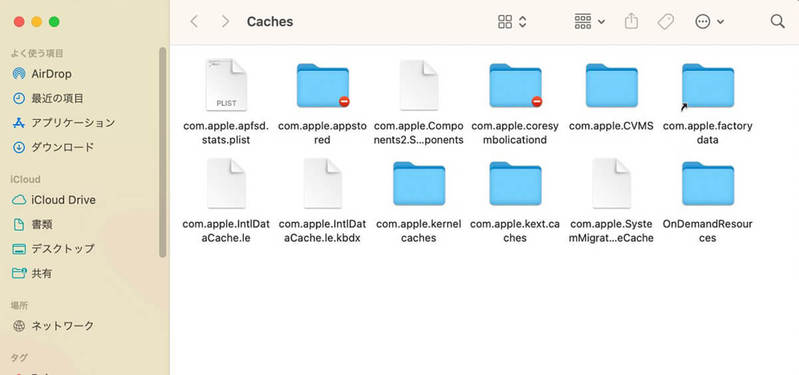Image resolution: width=799 pixels, height=375 pixels.
Task: Click the com.apple.factorydata name label
Action: tap(707, 132)
